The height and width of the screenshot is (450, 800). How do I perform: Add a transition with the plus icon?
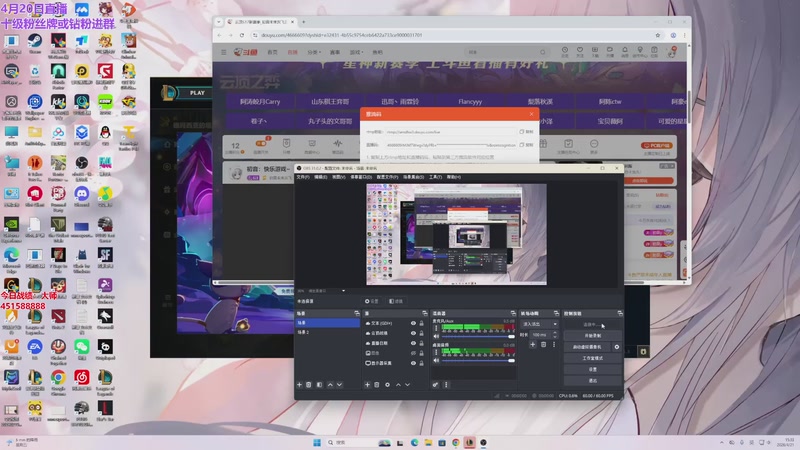[533, 344]
